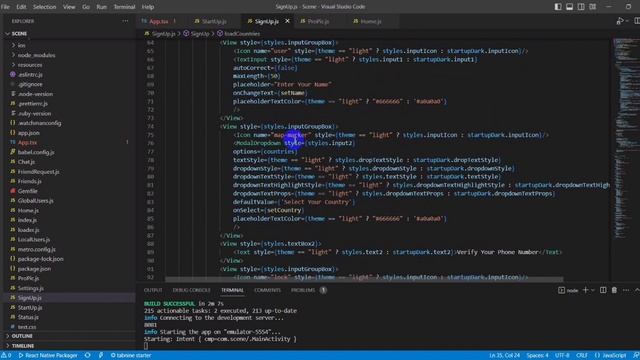Click the tabnine starter status item
The height and width of the screenshot is (360, 640).
131,356
